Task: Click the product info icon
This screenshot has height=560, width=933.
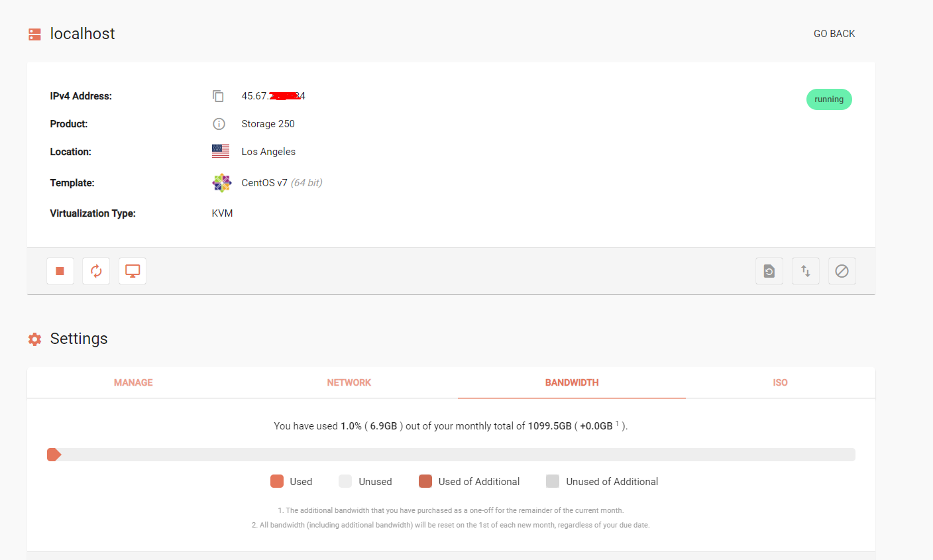Action: click(219, 124)
